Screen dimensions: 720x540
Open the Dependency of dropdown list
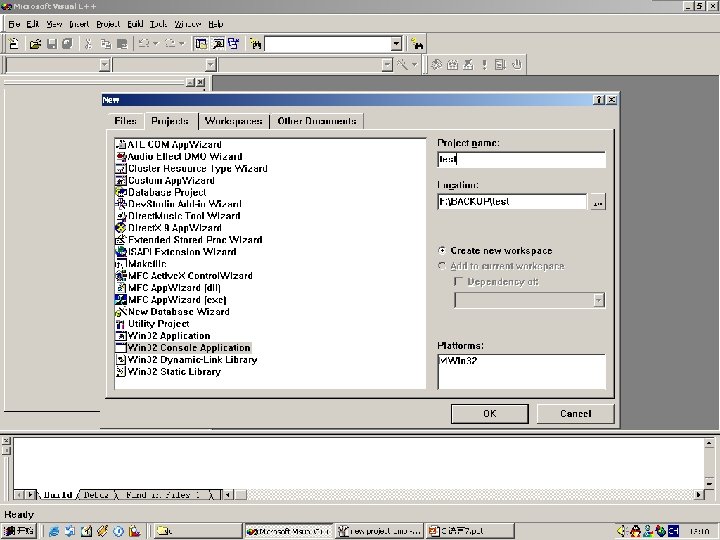pyautogui.click(x=598, y=300)
